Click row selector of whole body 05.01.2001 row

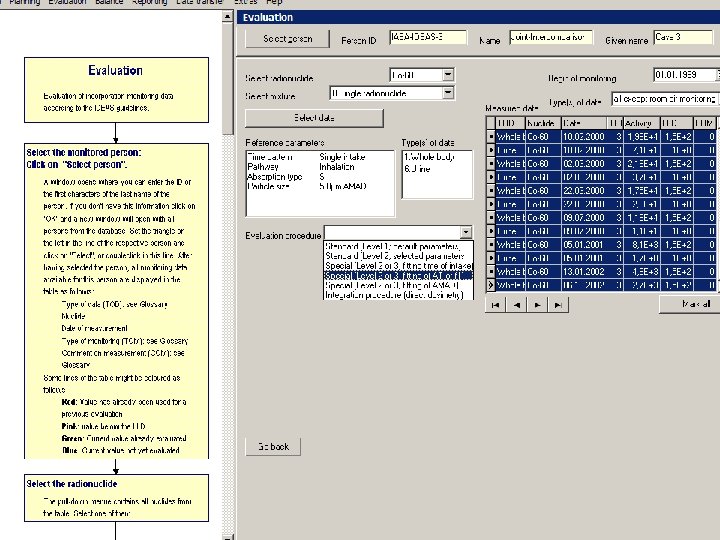[x=490, y=245]
